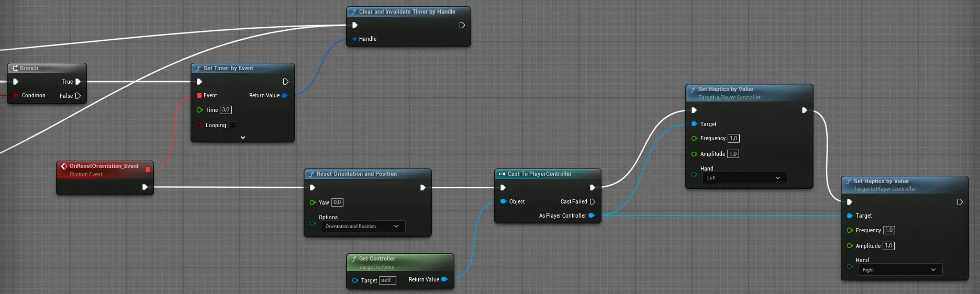
Task: Click the red Event delegate pin on Set Timer by Event
Action: click(199, 95)
